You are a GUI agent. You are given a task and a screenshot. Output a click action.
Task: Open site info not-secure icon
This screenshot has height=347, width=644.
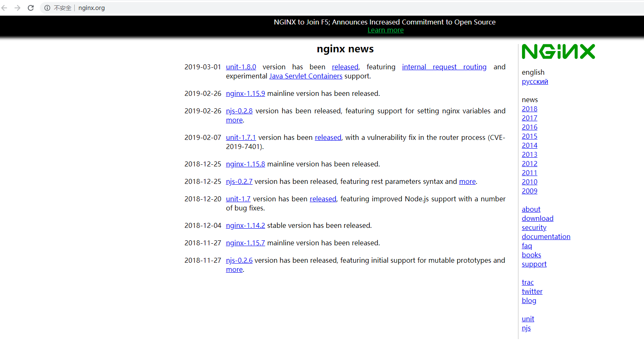point(47,8)
